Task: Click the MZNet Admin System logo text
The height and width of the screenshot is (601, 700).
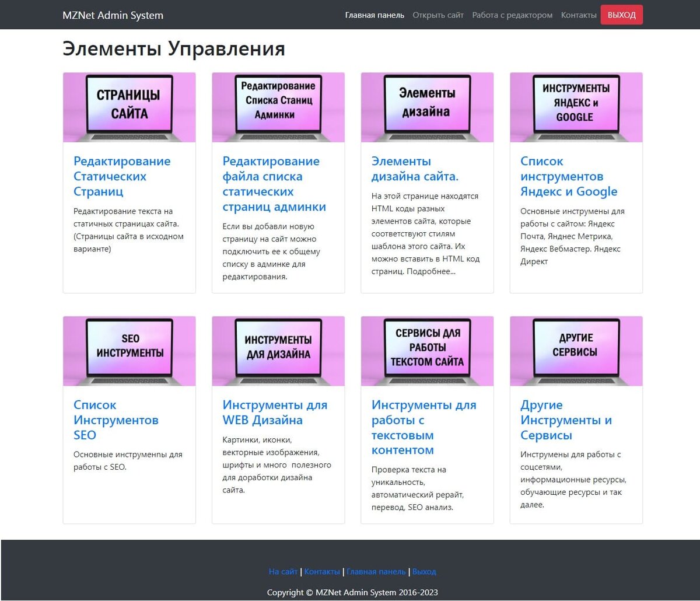Action: pyautogui.click(x=112, y=15)
